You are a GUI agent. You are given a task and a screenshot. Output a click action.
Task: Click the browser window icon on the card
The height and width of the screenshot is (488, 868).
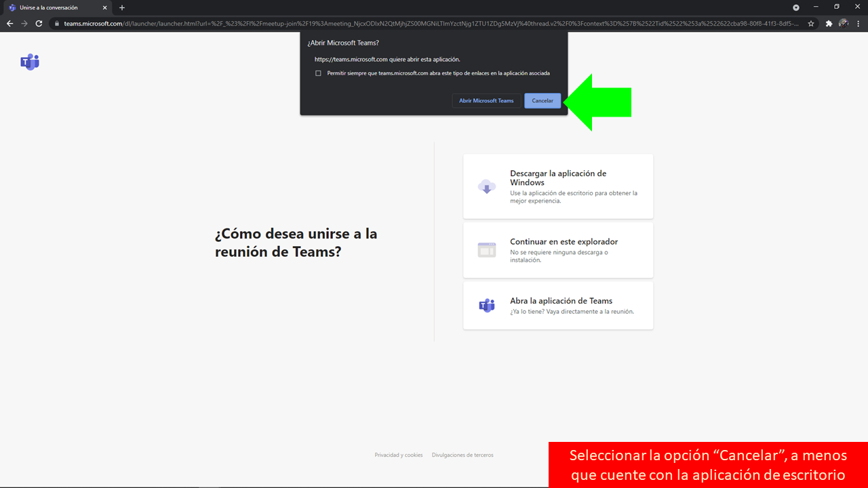(487, 249)
